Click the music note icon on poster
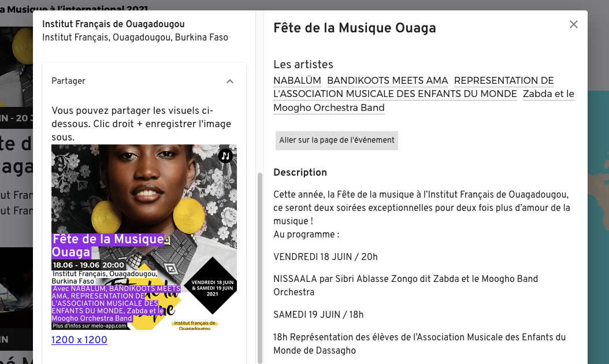The width and height of the screenshot is (609, 364). click(225, 155)
